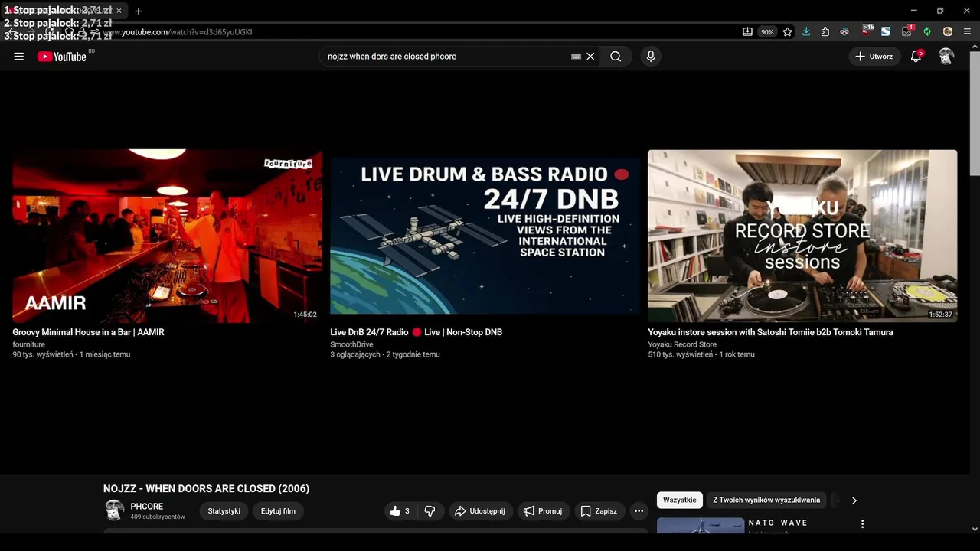Screen dimensions: 980x551
Task: Clear the search box with X icon
Action: tap(590, 57)
